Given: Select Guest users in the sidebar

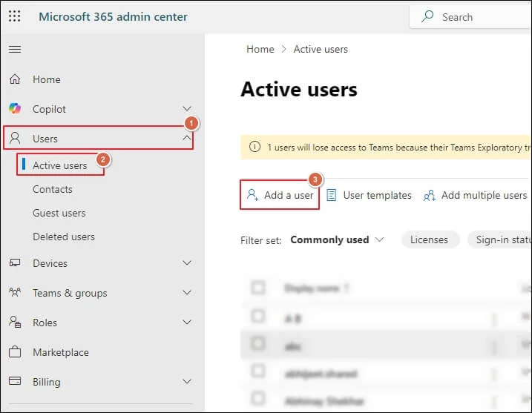Looking at the screenshot, I should (59, 213).
